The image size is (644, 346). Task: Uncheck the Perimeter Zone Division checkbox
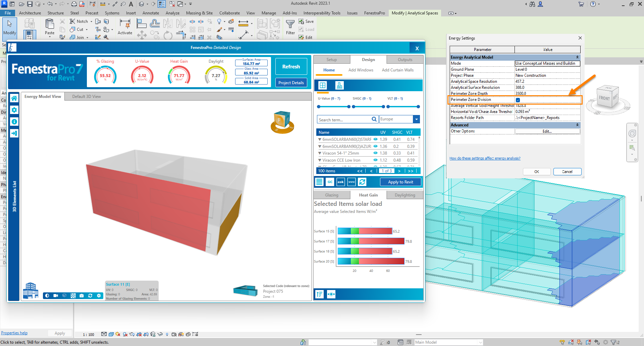518,100
